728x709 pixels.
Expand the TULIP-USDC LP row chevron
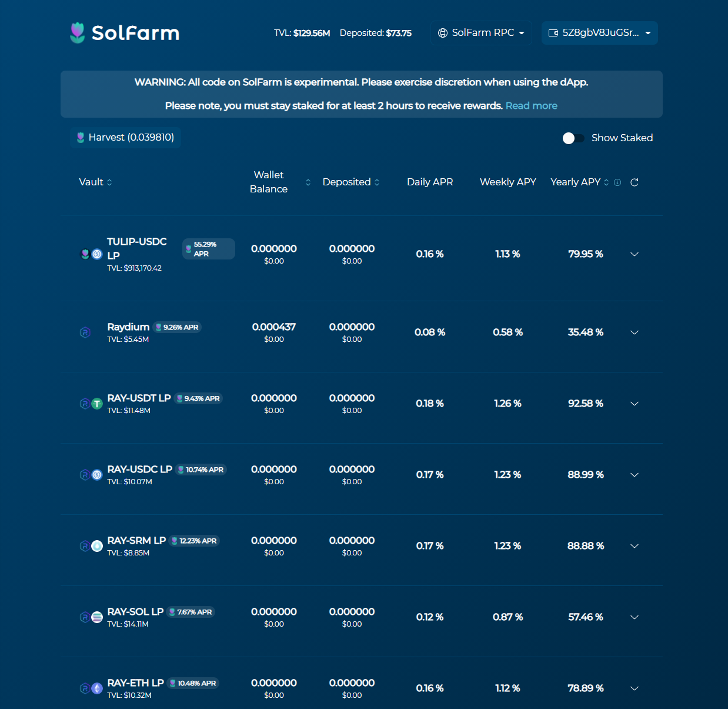click(635, 254)
